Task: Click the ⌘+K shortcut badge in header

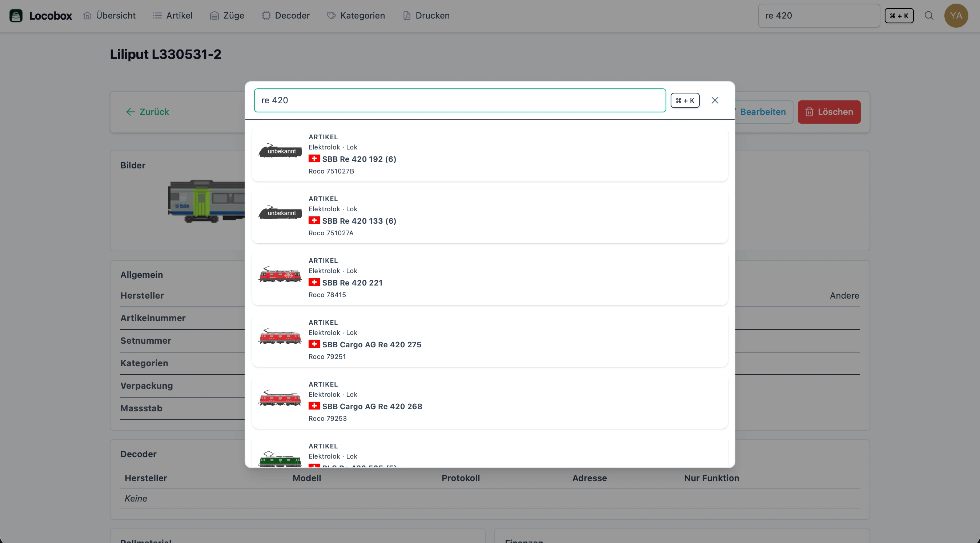Action: (x=899, y=16)
